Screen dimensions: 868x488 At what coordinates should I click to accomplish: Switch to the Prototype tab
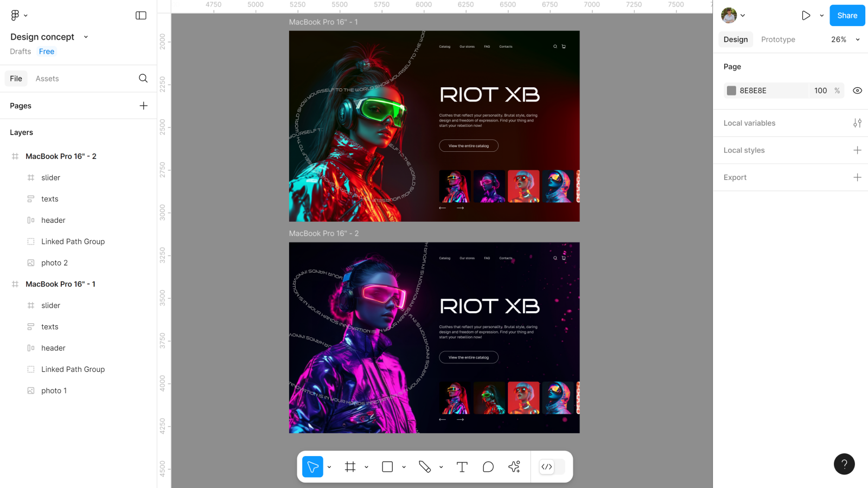[x=778, y=40]
